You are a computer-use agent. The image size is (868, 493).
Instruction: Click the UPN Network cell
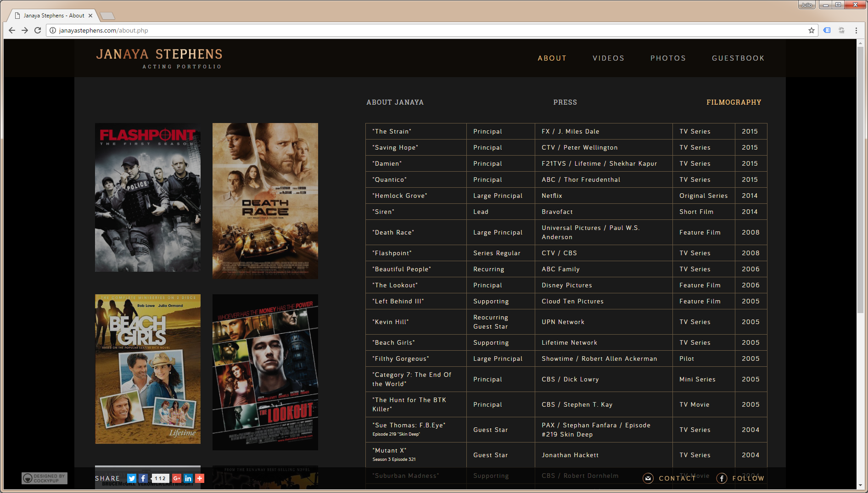604,322
